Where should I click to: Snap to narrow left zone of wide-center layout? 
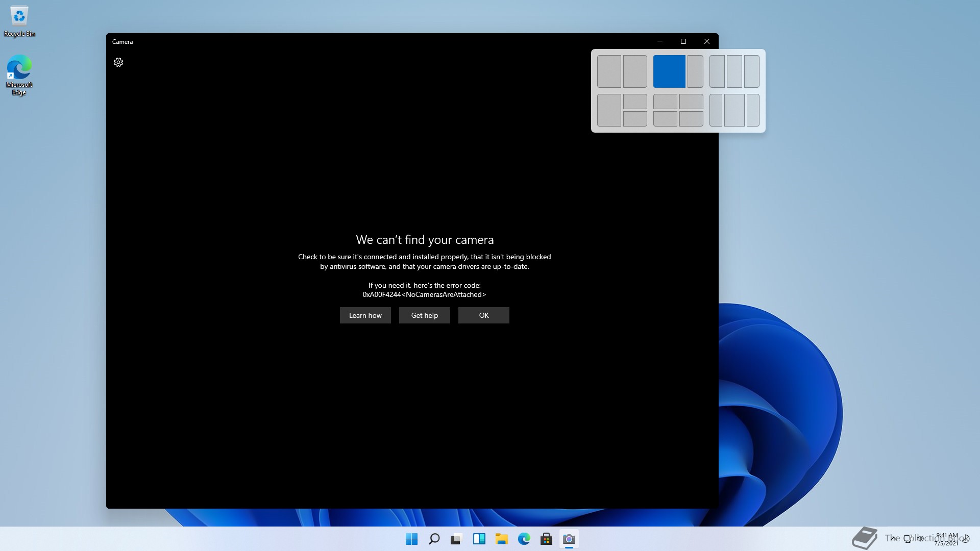[716, 110]
